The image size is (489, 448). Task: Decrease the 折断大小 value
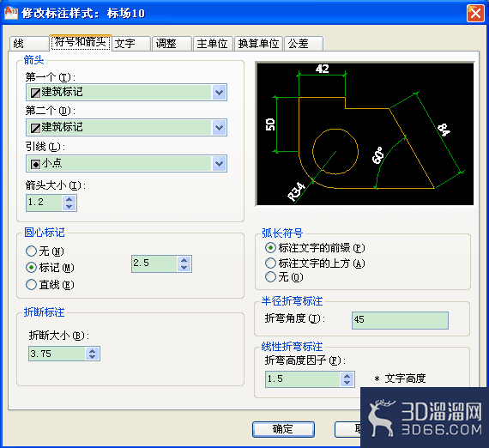coord(93,357)
